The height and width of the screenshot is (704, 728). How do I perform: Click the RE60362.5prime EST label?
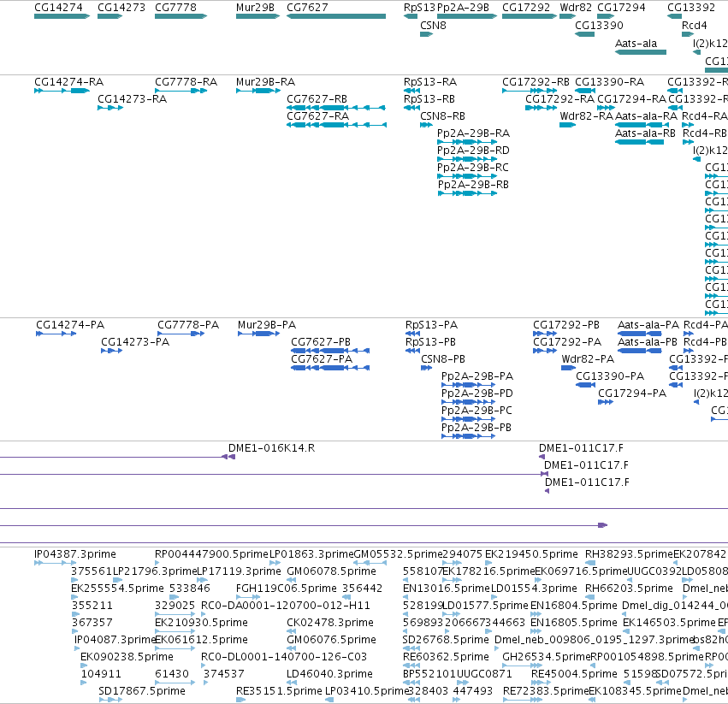[447, 657]
